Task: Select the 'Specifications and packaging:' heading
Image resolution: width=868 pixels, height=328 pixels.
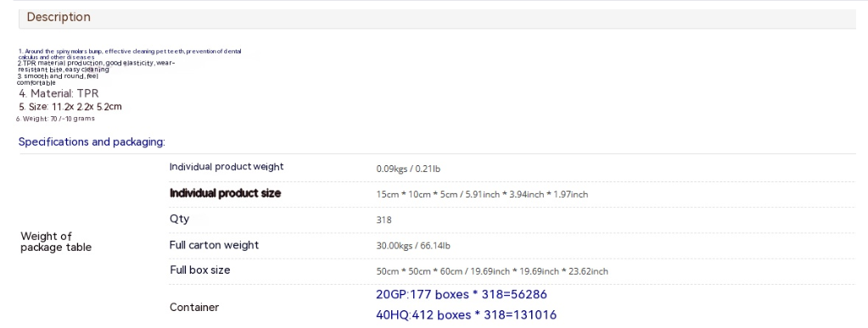Action: tap(92, 142)
